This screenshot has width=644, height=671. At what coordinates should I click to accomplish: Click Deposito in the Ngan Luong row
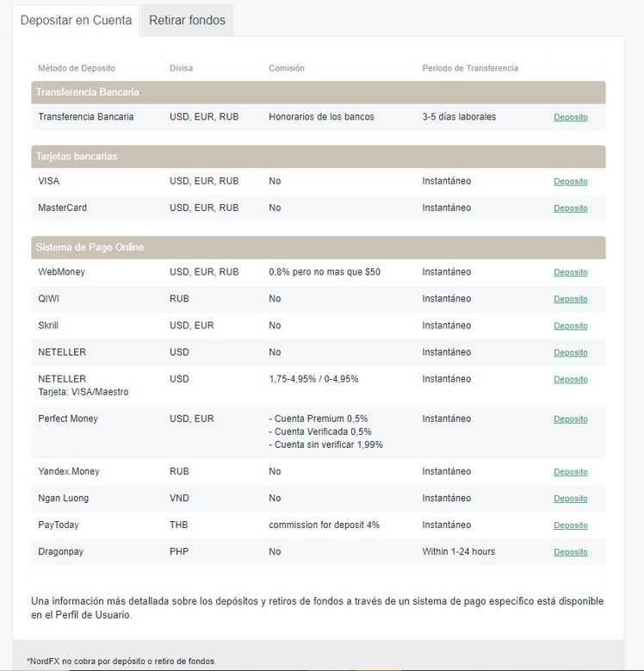point(571,499)
